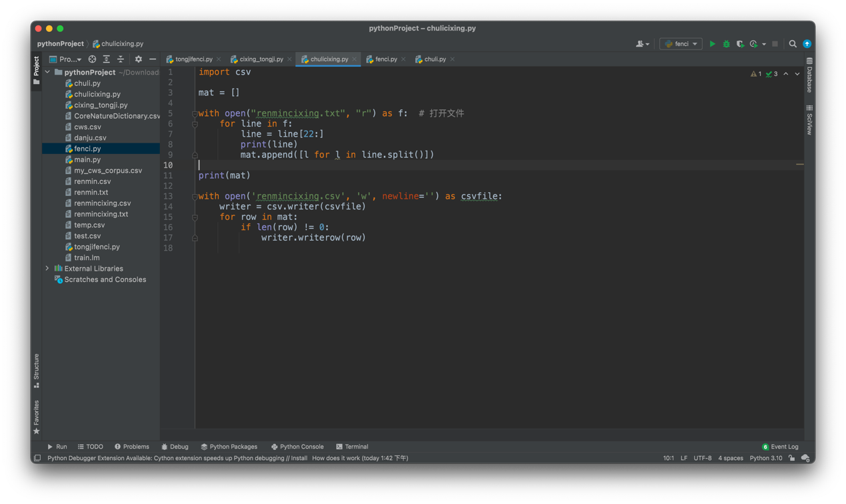This screenshot has width=846, height=504.
Task: Open the SciView tool window
Action: pyautogui.click(x=809, y=120)
